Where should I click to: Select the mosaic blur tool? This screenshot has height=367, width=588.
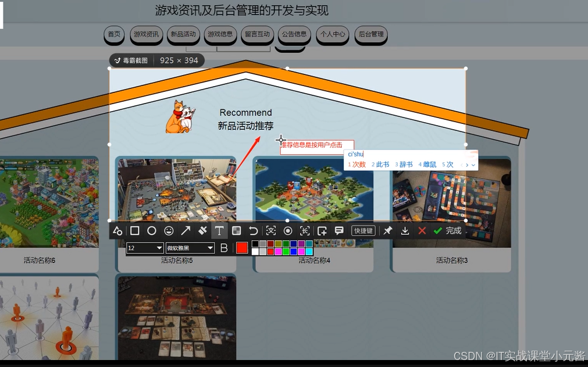(237, 231)
